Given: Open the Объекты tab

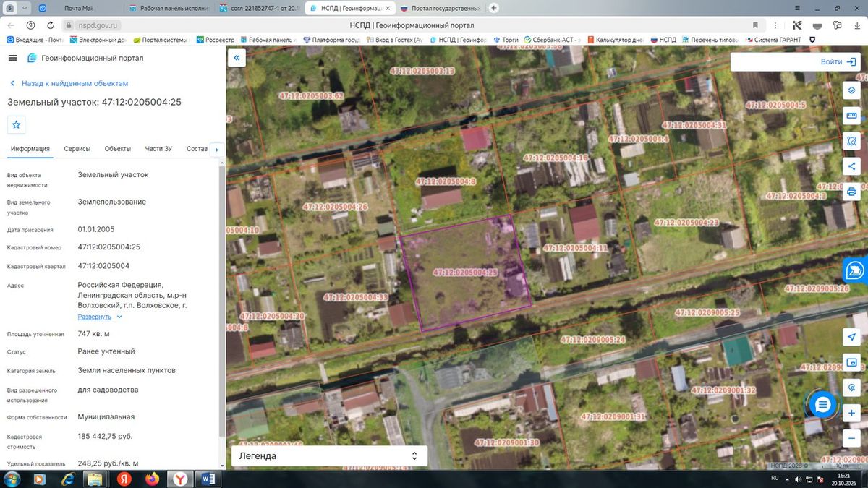Looking at the screenshot, I should (118, 149).
